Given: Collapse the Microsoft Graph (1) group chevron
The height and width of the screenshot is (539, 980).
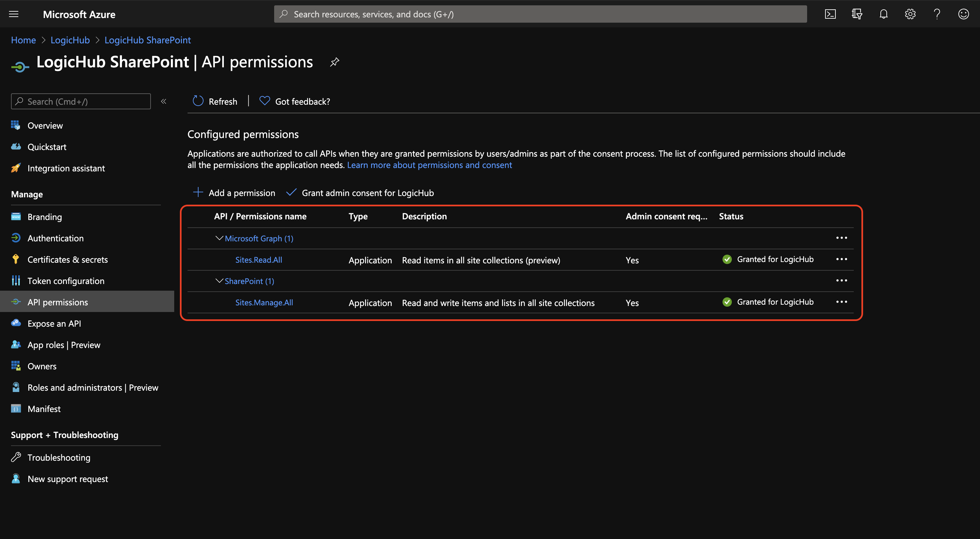Looking at the screenshot, I should pyautogui.click(x=219, y=238).
